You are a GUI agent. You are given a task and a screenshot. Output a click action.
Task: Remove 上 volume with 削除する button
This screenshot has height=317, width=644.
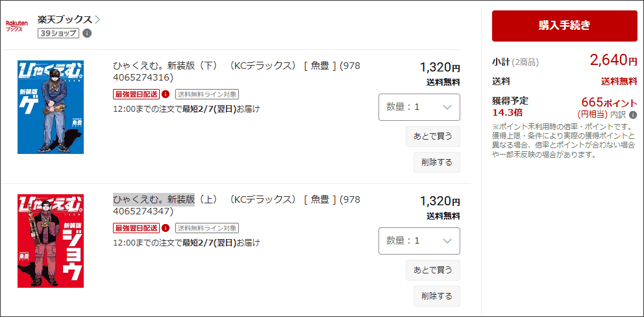point(436,296)
